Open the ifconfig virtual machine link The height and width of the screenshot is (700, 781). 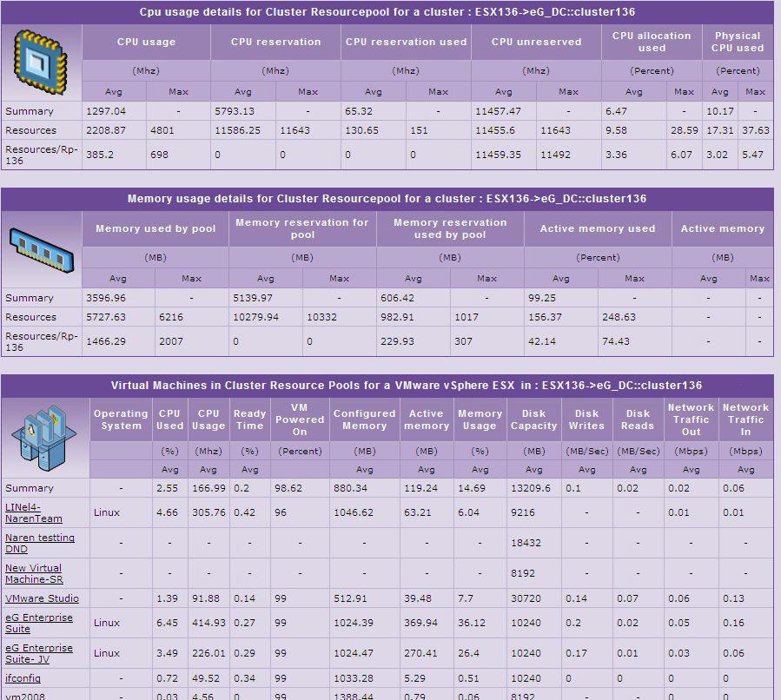pyautogui.click(x=23, y=678)
